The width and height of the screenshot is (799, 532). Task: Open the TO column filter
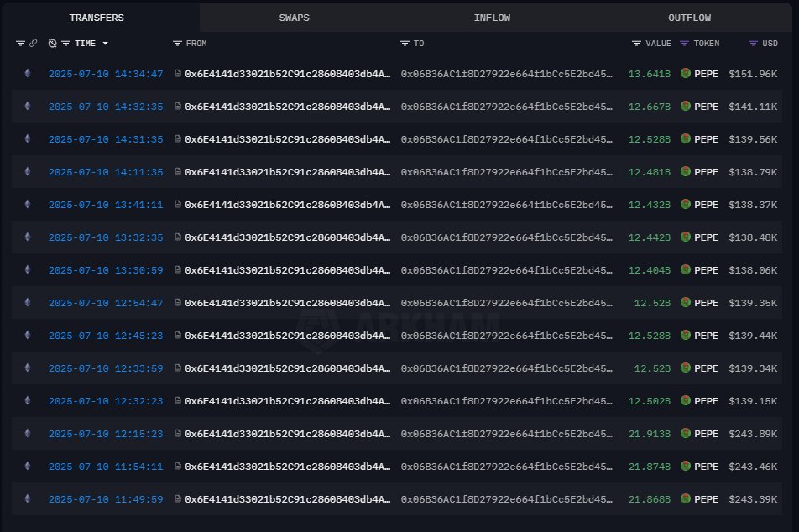[405, 44]
